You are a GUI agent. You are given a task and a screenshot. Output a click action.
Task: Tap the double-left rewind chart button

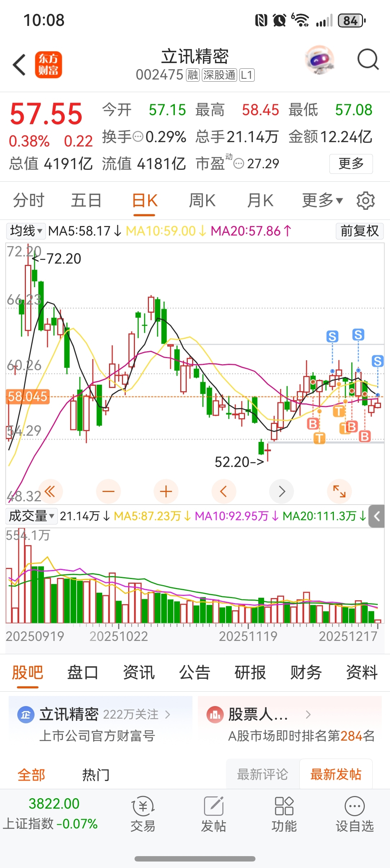tap(50, 491)
